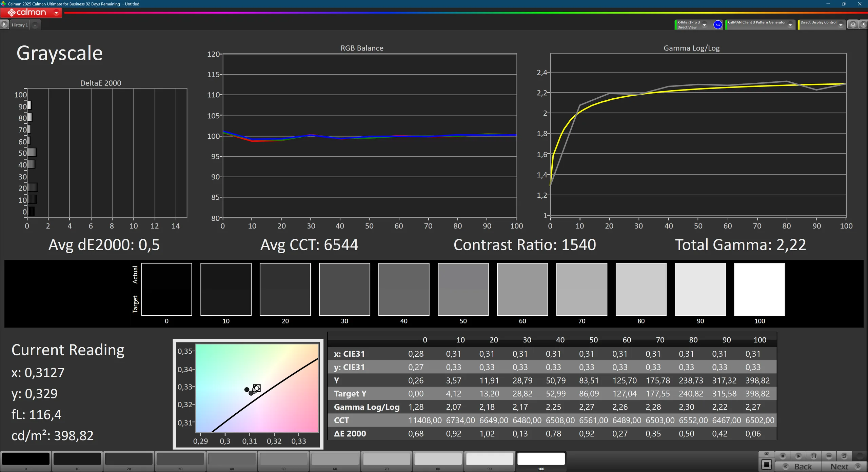Click the collapse panel arrow at top right
The height and width of the screenshot is (472, 868).
(863, 24)
